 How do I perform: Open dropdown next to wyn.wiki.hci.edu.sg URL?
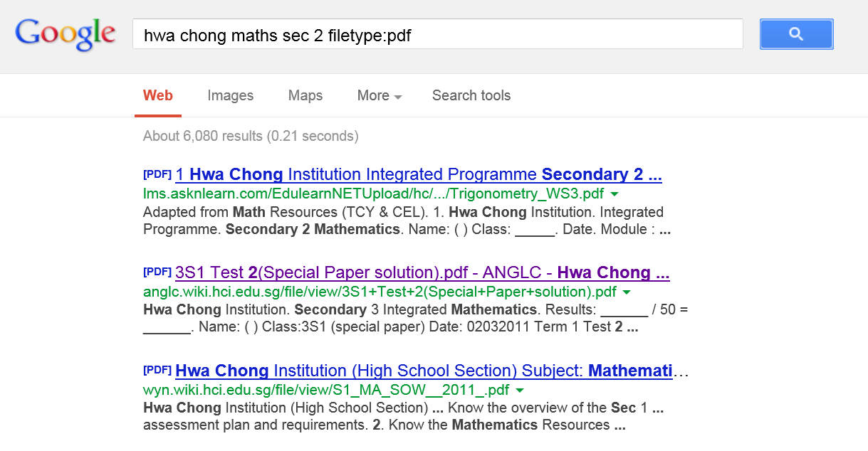click(520, 391)
